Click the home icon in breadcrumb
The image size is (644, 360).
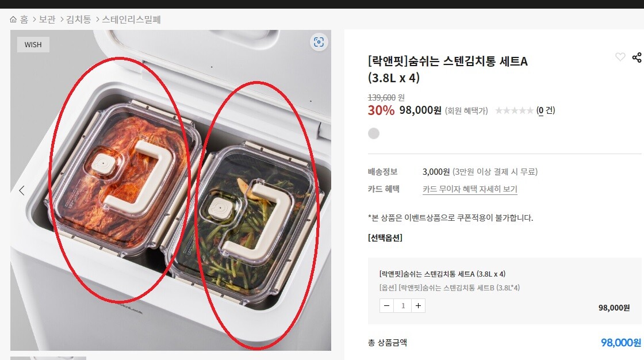point(13,20)
